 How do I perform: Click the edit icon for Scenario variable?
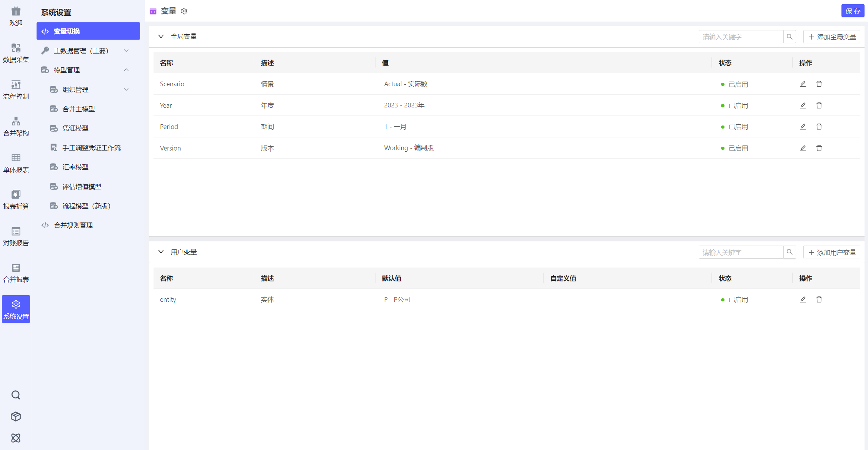point(803,84)
